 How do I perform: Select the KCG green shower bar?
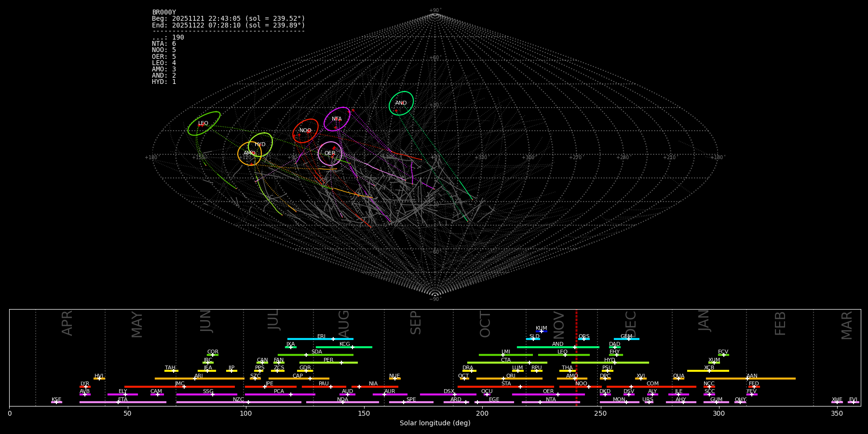coord(344,347)
